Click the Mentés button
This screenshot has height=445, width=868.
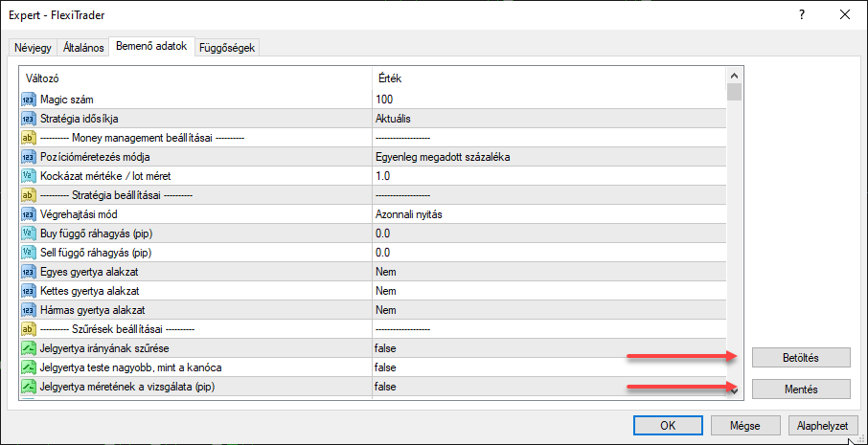pyautogui.click(x=801, y=389)
